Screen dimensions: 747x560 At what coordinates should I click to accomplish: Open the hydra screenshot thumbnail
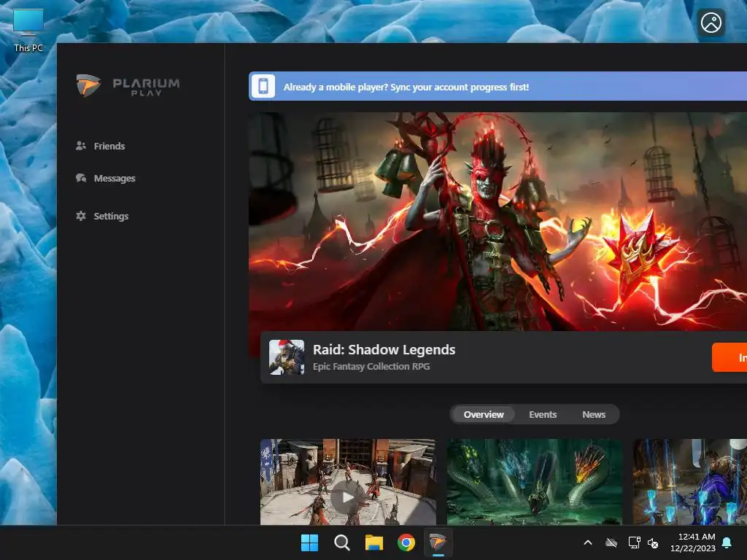[535, 482]
